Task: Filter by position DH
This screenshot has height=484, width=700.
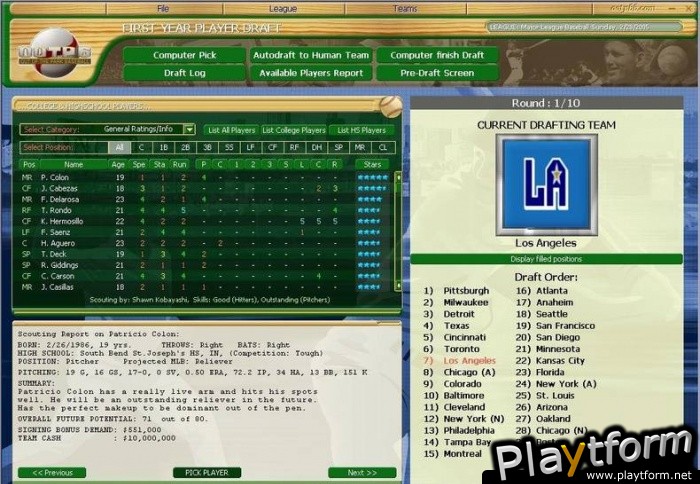Action: click(316, 147)
